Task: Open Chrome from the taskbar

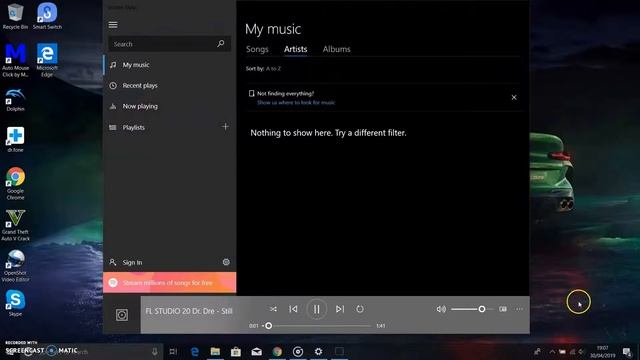Action: [x=277, y=351]
